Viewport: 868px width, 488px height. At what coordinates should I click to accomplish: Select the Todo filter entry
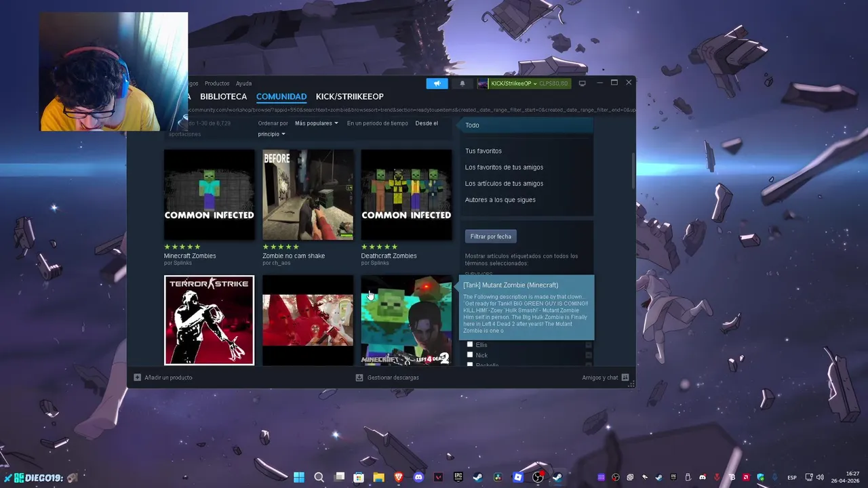(x=526, y=125)
